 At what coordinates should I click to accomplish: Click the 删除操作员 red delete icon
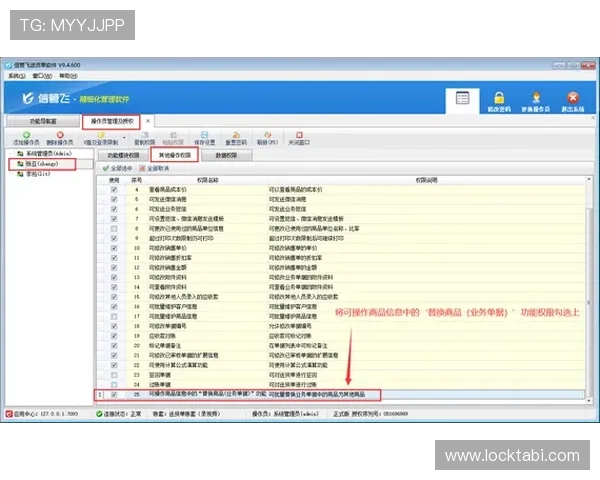[60, 135]
